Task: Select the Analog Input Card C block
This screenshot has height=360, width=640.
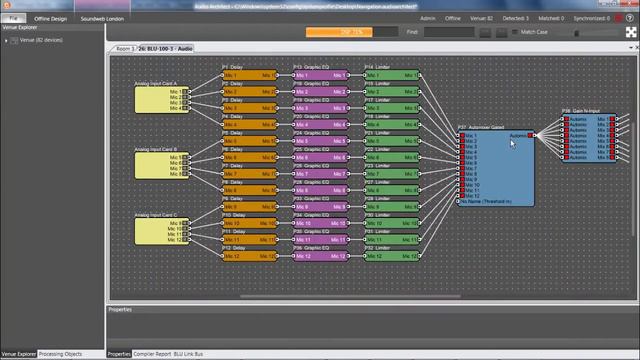Action: (162, 231)
